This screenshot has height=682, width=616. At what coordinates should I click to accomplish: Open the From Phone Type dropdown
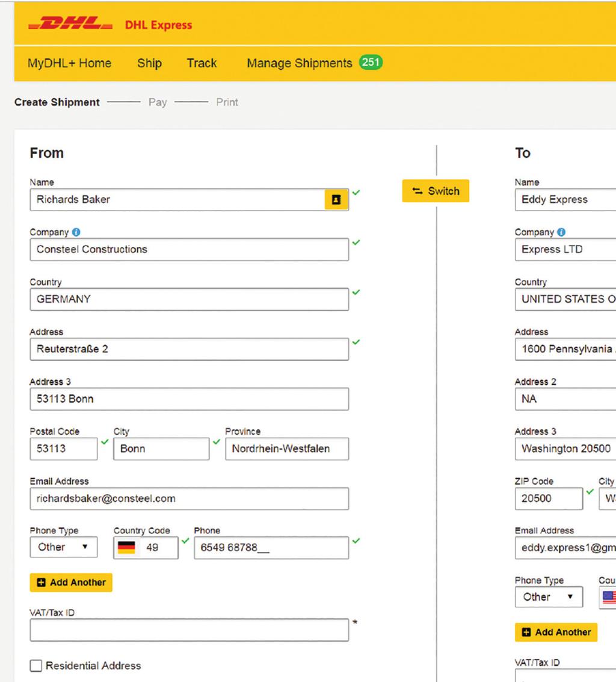click(64, 547)
